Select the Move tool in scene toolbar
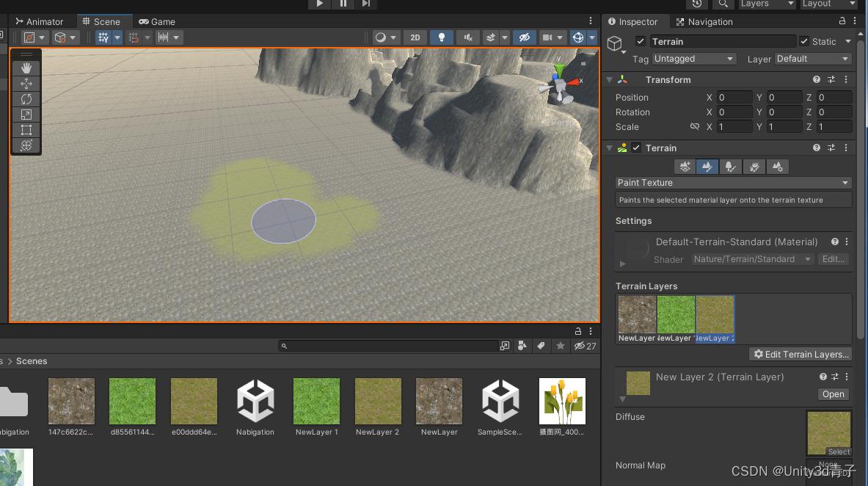This screenshot has width=868, height=486. click(26, 84)
